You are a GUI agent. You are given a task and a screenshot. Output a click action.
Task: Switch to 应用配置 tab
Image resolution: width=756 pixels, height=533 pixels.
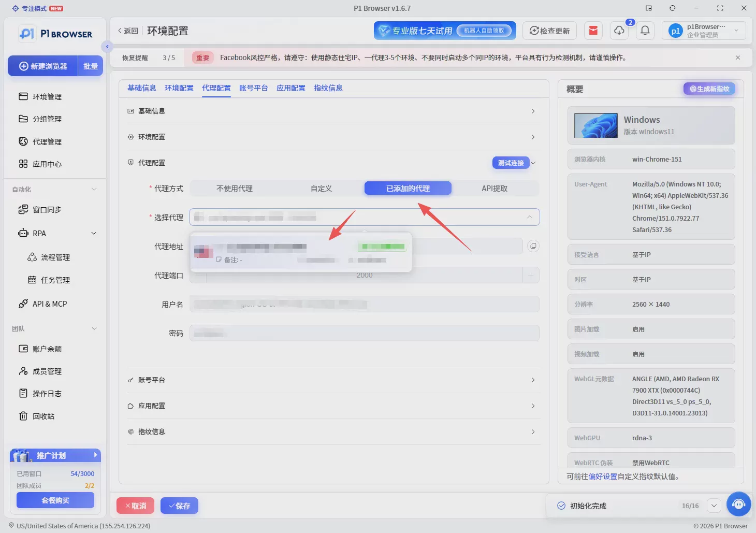[291, 88]
